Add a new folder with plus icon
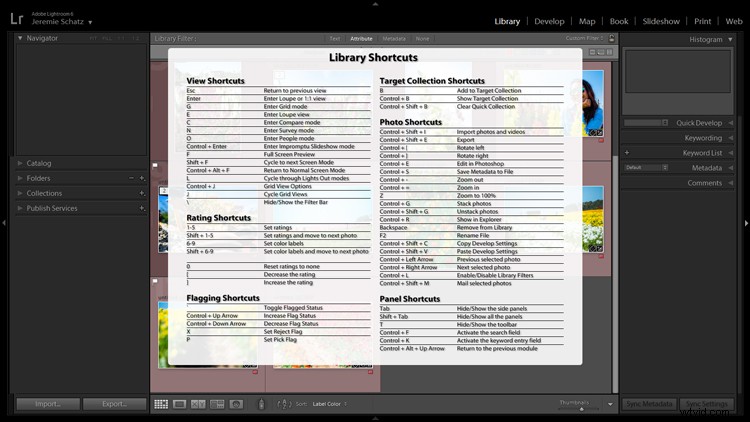The image size is (750, 422). tap(142, 178)
